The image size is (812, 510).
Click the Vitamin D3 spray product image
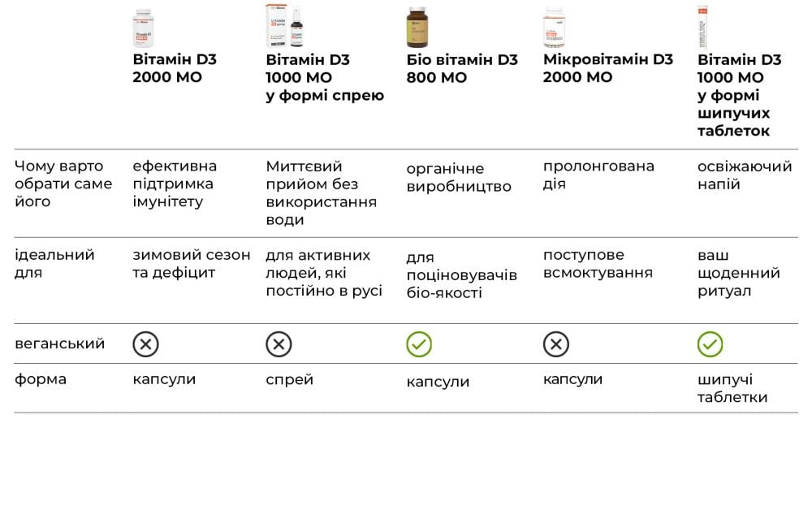(x=284, y=26)
